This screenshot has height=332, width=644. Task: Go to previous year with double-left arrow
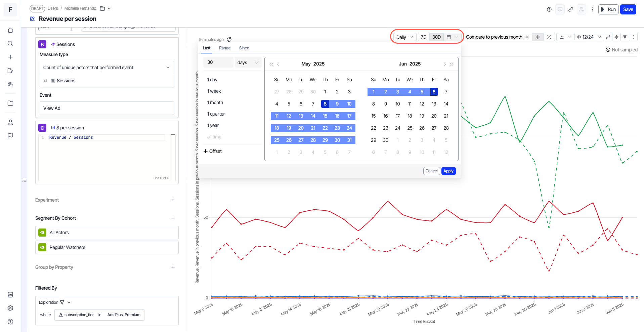click(271, 64)
